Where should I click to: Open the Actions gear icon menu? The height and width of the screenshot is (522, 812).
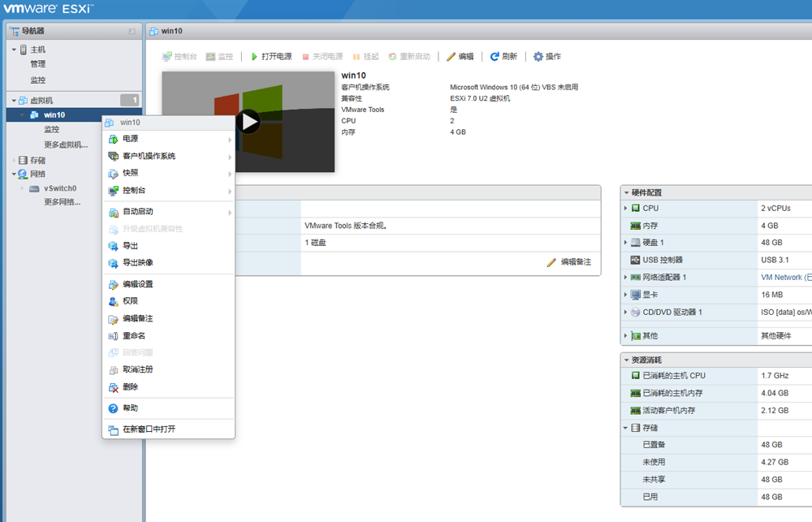538,57
